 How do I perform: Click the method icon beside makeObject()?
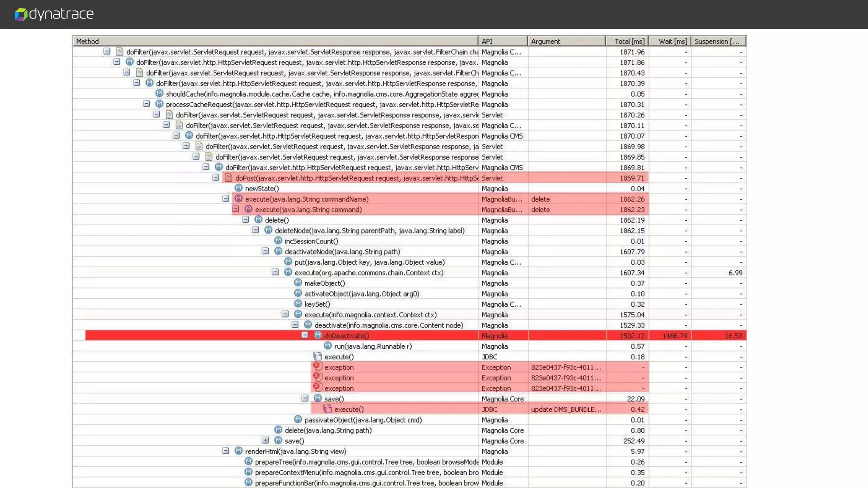click(x=298, y=283)
